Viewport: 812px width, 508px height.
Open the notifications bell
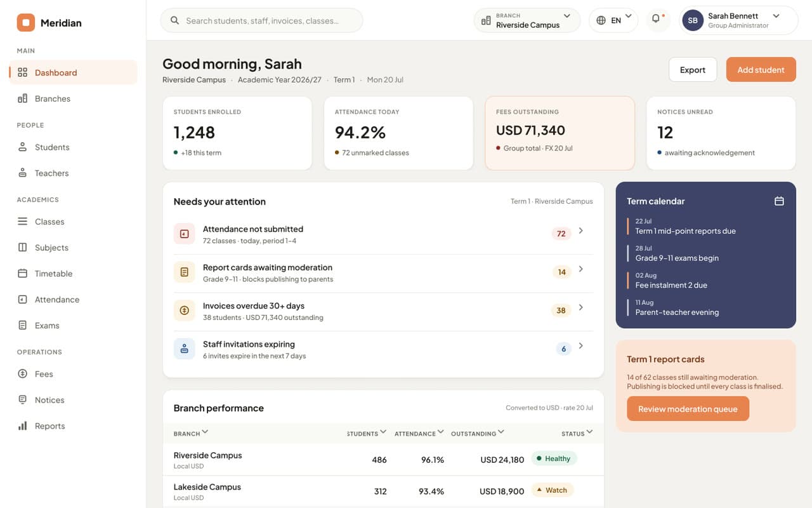coord(657,20)
